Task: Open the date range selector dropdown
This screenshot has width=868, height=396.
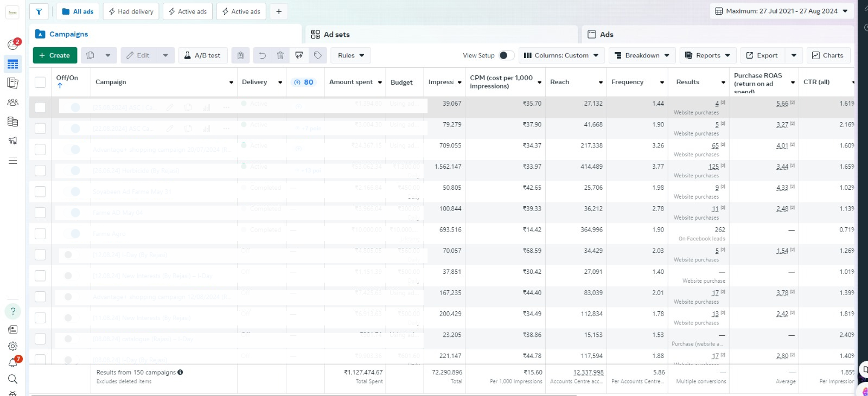Action: [781, 11]
